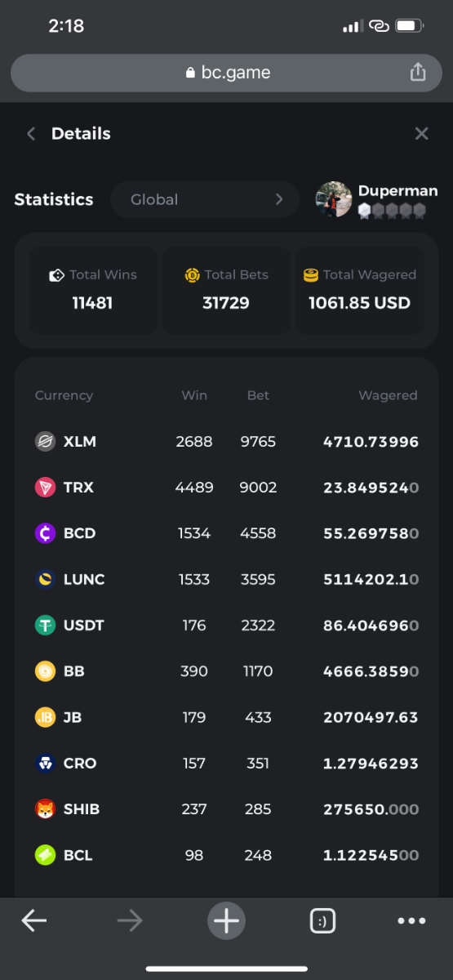The height and width of the screenshot is (980, 453).
Task: Open the share icon in address bar
Action: coord(418,72)
